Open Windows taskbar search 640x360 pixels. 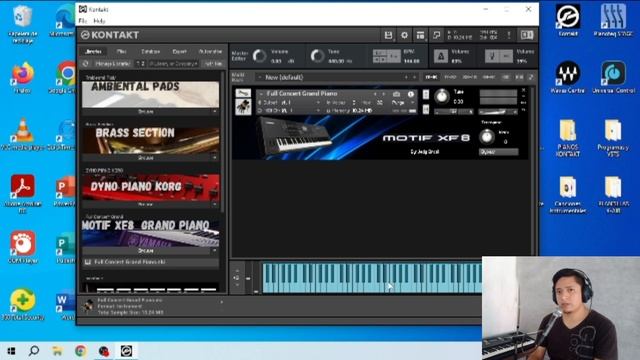point(34,351)
